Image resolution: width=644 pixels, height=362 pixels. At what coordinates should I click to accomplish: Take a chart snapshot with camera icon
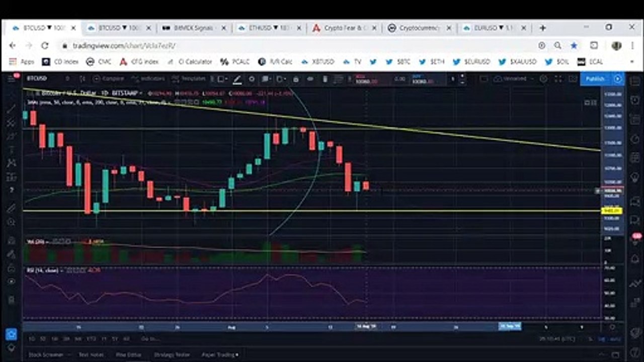click(x=572, y=79)
